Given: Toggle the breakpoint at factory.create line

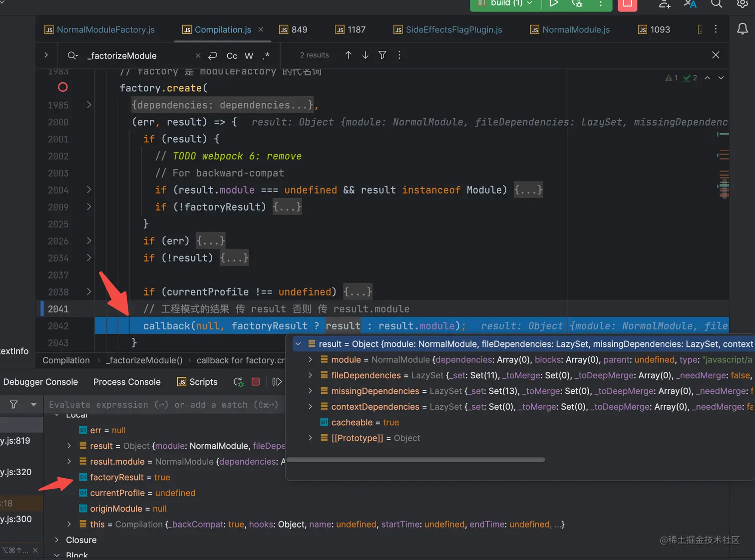Looking at the screenshot, I should click(62, 87).
